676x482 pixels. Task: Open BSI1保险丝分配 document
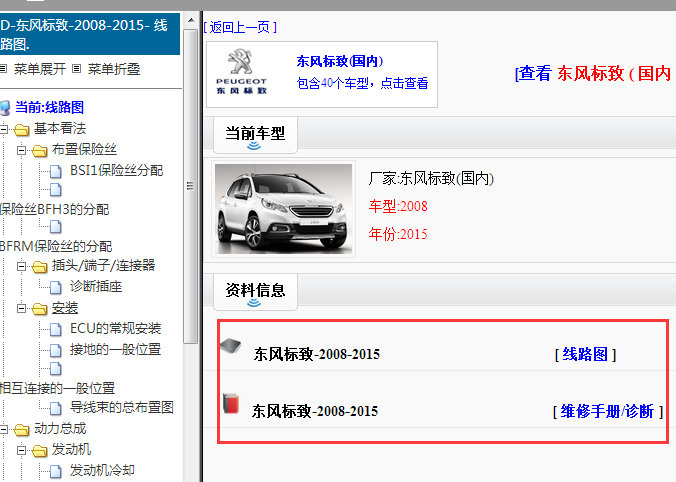click(x=116, y=170)
